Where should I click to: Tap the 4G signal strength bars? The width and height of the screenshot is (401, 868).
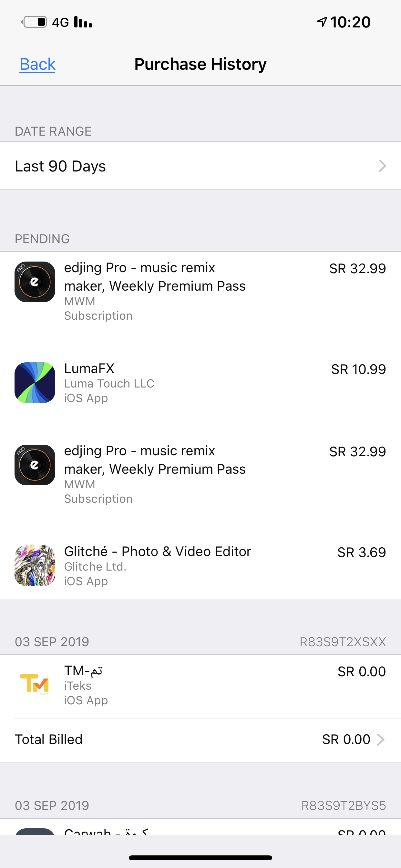pyautogui.click(x=83, y=22)
